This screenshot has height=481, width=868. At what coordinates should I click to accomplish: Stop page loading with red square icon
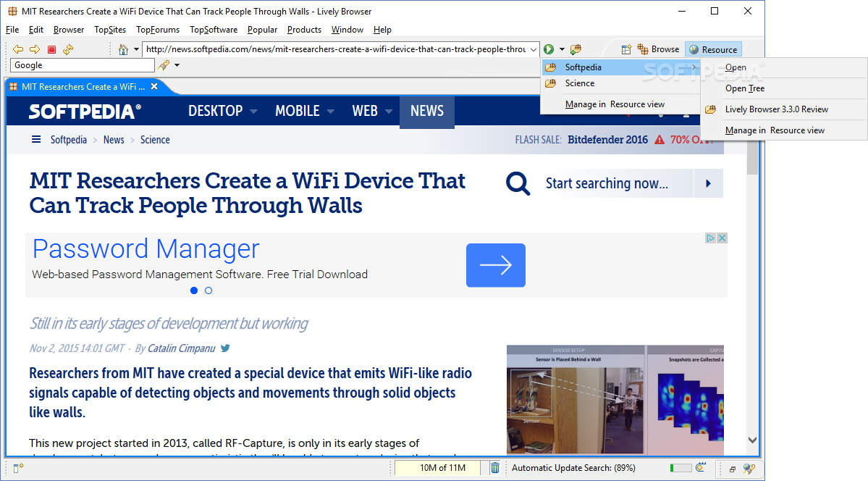click(51, 49)
